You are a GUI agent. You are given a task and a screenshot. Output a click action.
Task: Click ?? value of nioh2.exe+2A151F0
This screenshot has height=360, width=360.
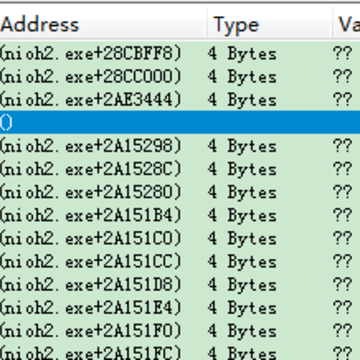pos(342,330)
